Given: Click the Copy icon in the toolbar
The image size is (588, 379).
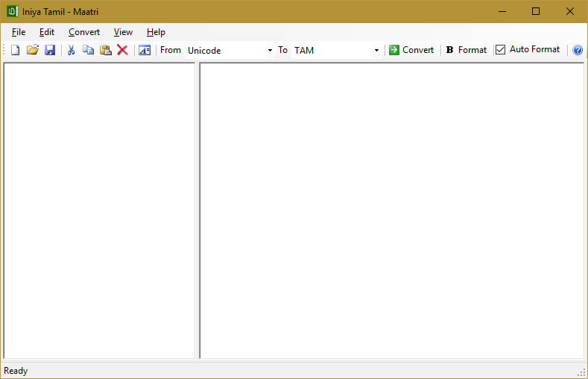Looking at the screenshot, I should [x=88, y=50].
